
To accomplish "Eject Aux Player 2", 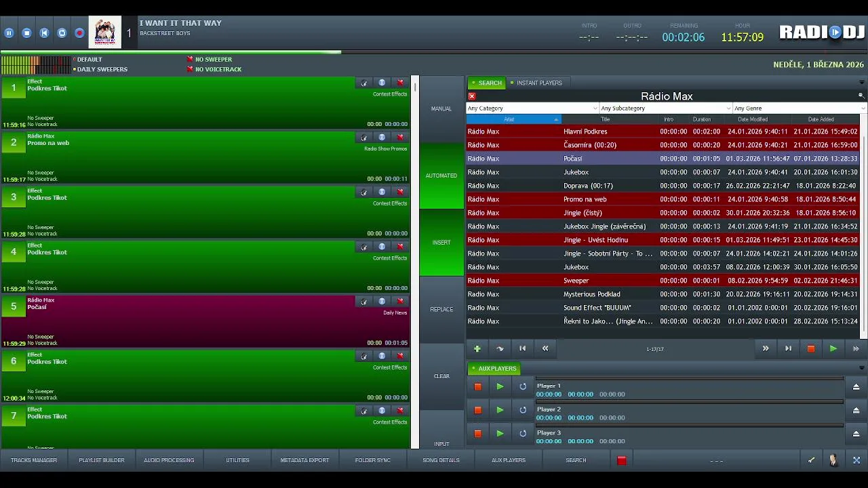I will coord(856,410).
